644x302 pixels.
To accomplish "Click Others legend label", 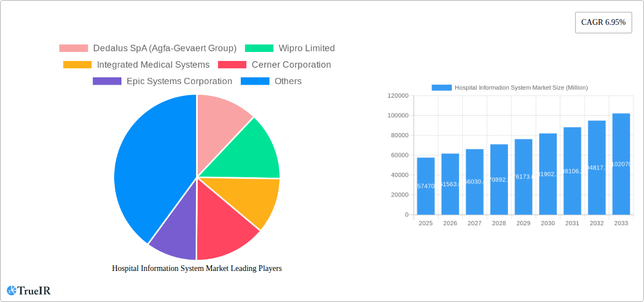I will (x=288, y=81).
